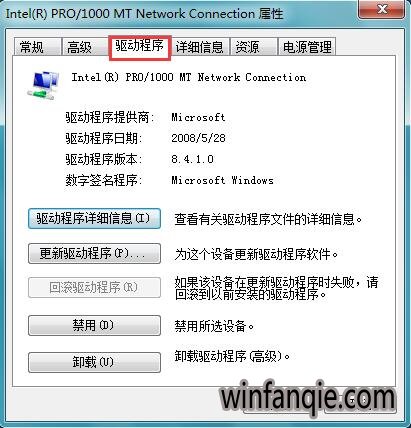Viewport: 411px width, 428px height.
Task: Switch to the 电源管理 tab
Action: tap(307, 47)
